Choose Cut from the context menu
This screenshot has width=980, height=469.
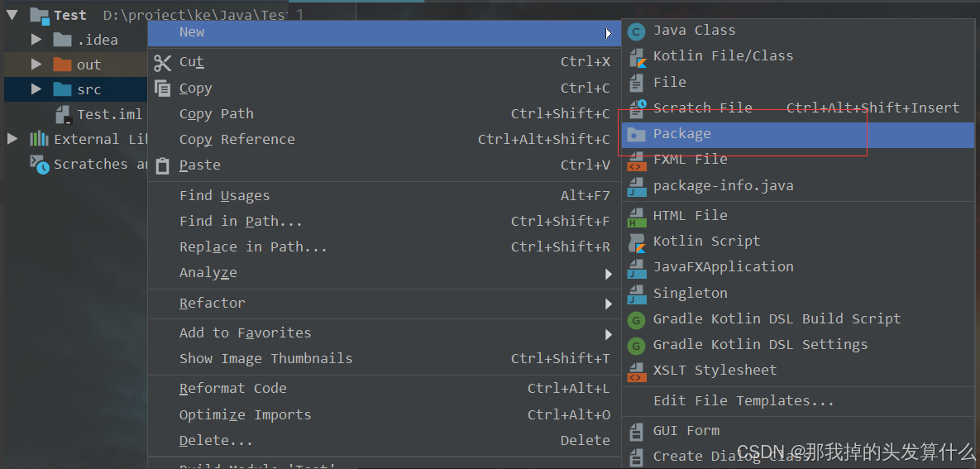tap(385, 63)
